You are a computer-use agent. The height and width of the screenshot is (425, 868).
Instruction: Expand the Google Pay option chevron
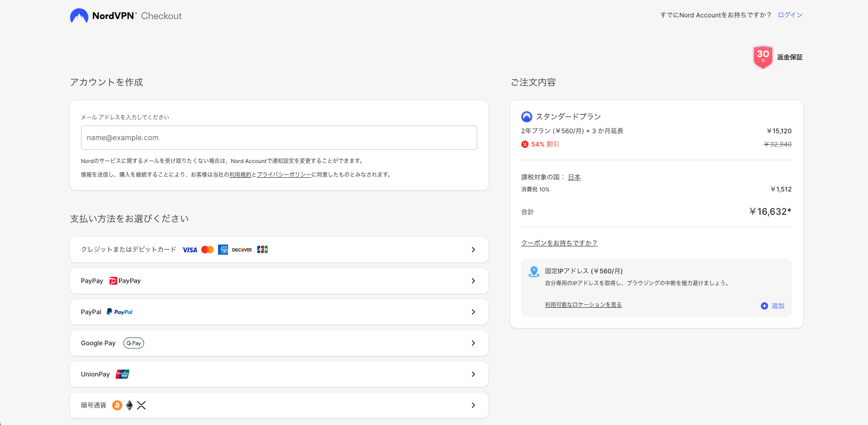tap(473, 343)
